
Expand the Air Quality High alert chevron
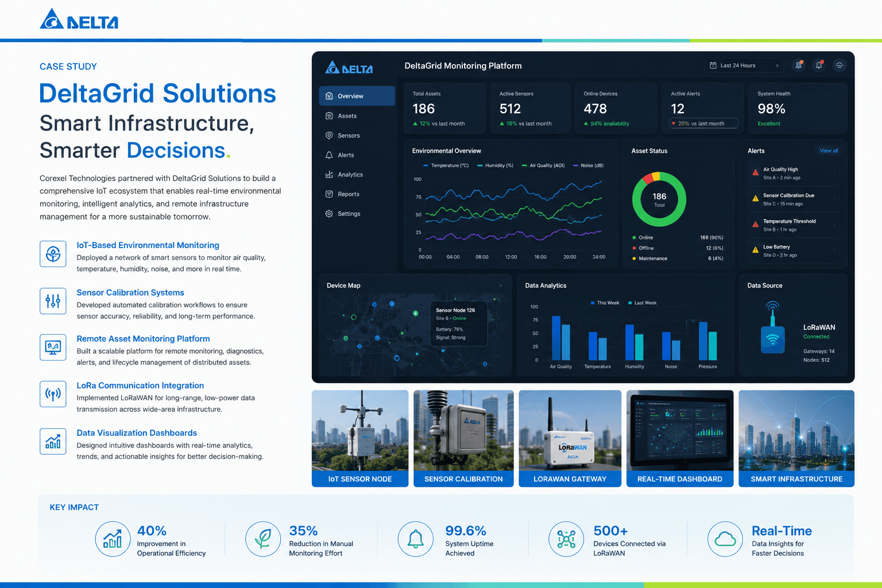coord(834,173)
